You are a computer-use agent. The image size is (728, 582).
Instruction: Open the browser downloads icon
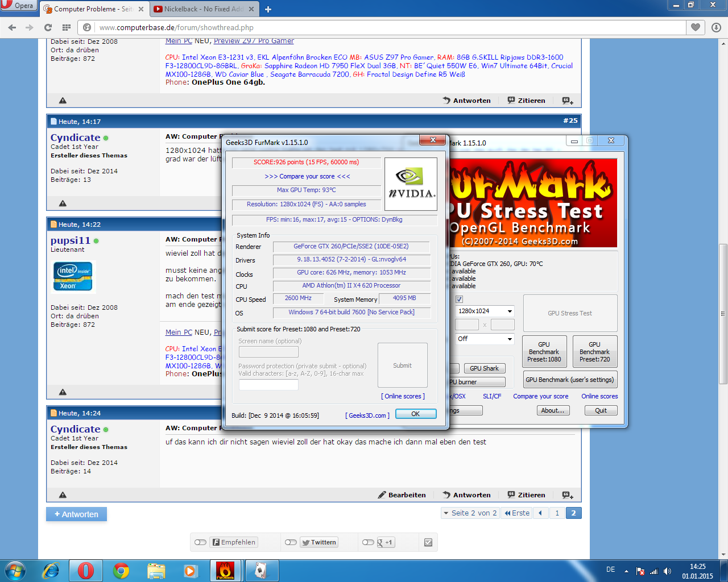point(716,27)
